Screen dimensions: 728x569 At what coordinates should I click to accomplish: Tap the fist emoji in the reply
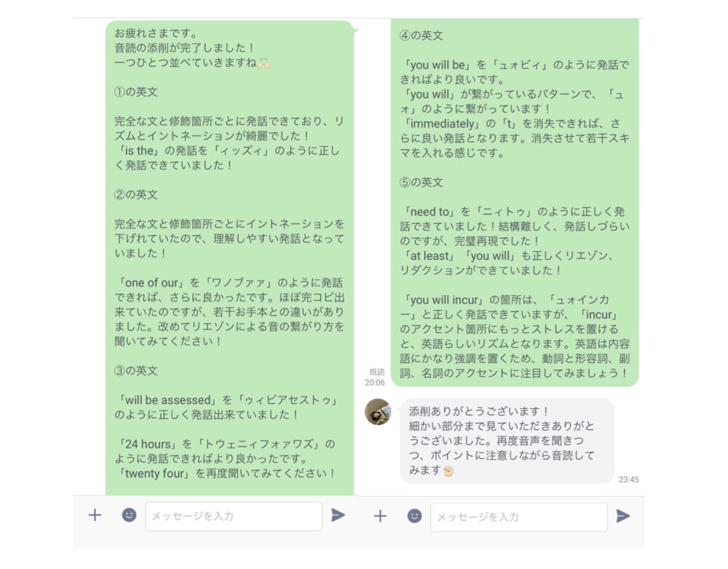pos(448,471)
